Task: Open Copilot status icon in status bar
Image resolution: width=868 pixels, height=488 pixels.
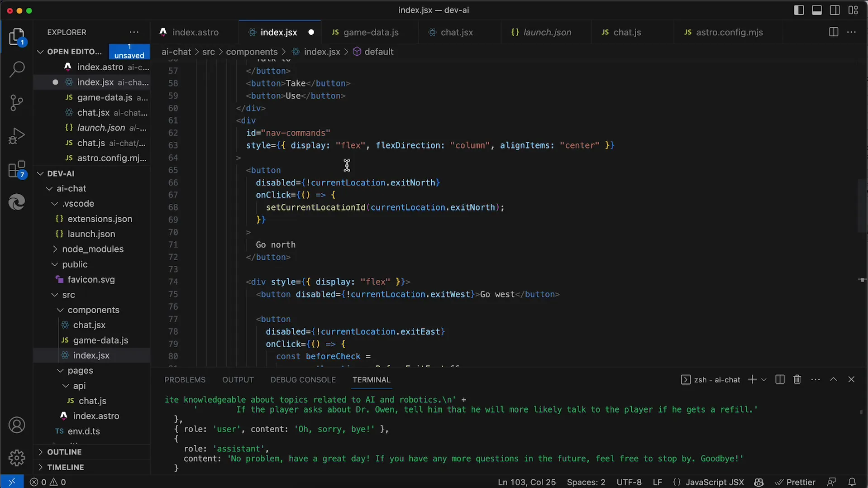Action: pos(759,482)
